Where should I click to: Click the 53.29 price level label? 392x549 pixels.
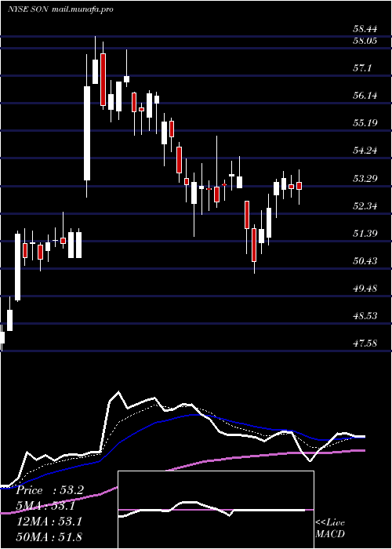click(365, 179)
